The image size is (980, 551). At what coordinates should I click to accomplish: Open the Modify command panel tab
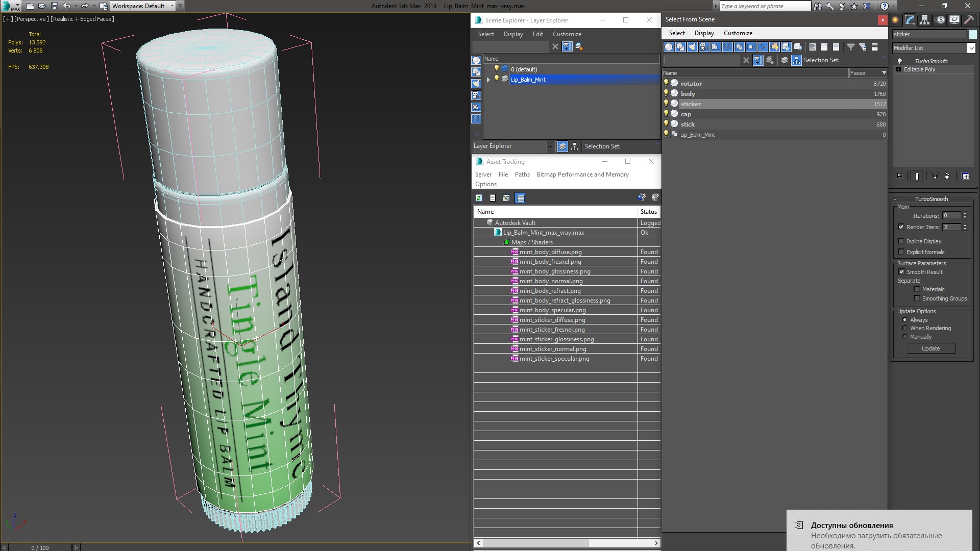pos(910,20)
